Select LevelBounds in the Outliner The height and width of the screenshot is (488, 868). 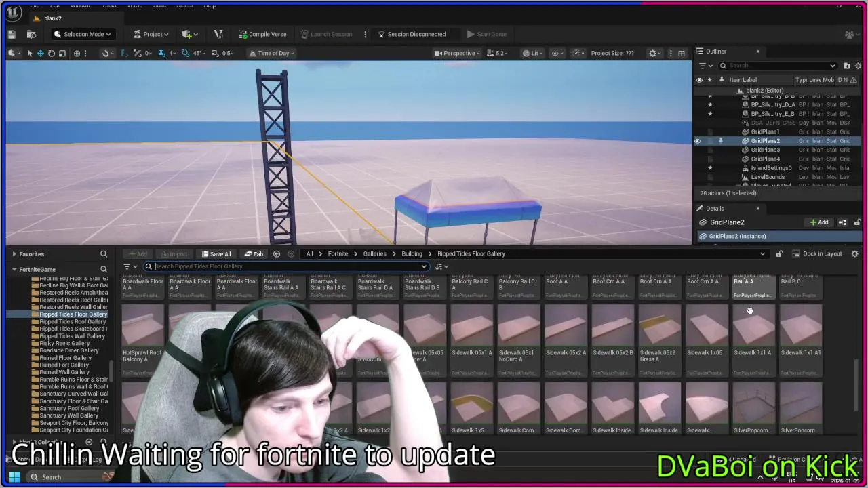[768, 177]
